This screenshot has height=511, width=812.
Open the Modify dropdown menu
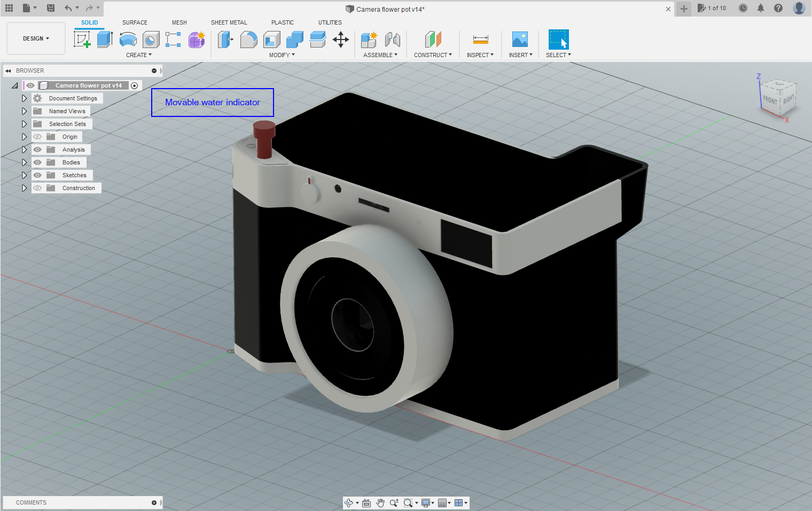[x=282, y=54]
